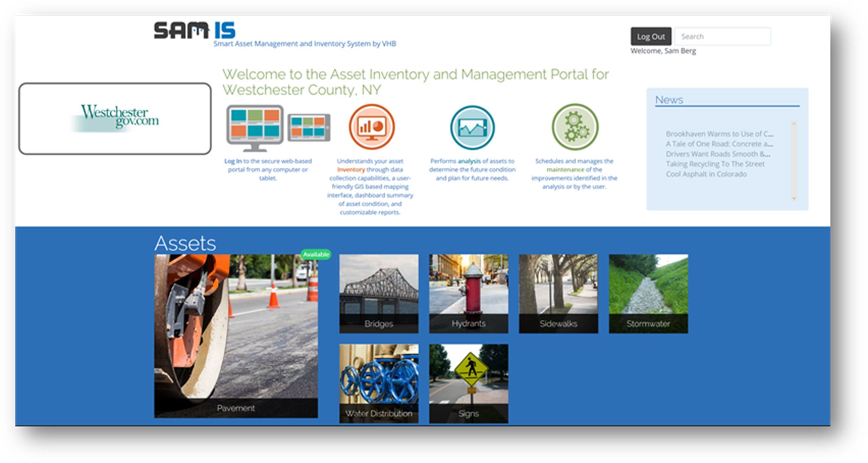Select the Sidewalks asset tile
The width and height of the screenshot is (868, 463).
click(x=558, y=294)
